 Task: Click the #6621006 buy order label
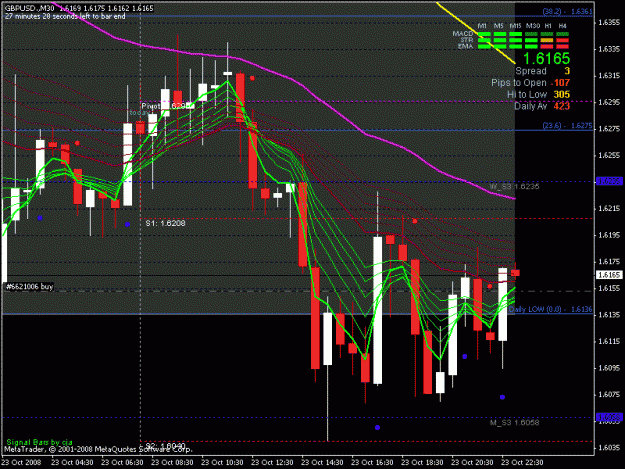click(29, 286)
